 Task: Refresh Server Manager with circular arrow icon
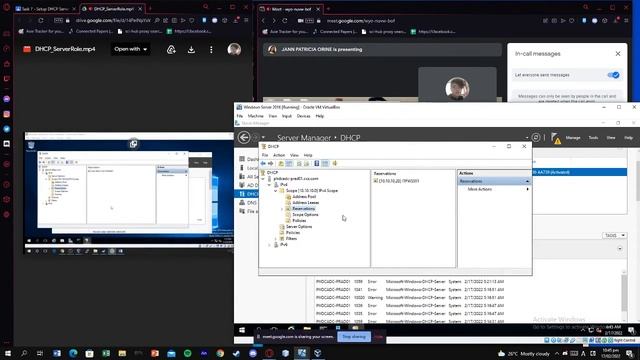pyautogui.click(x=536, y=138)
